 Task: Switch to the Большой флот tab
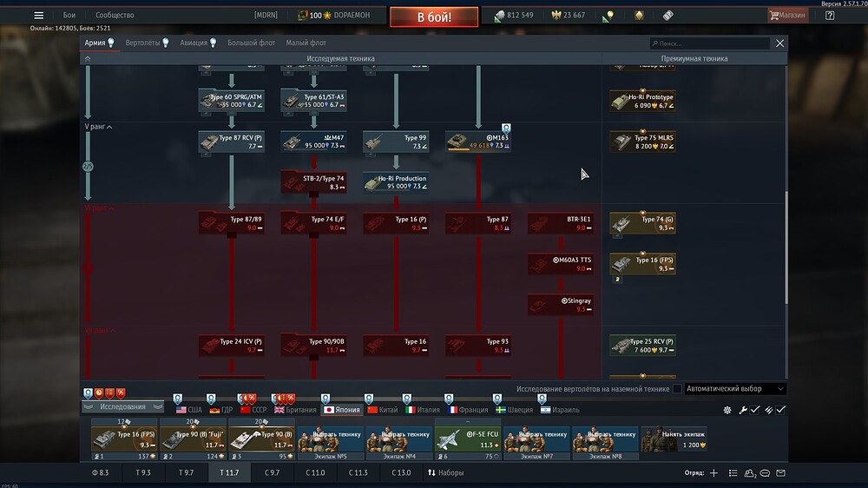click(x=252, y=43)
